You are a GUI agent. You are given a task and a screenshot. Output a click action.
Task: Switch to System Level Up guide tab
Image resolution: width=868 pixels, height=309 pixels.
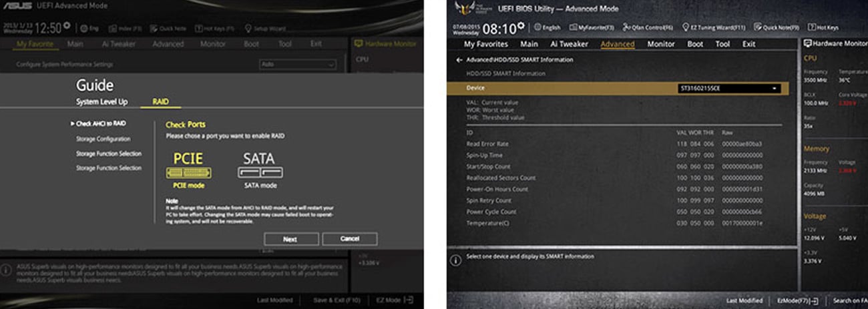101,102
